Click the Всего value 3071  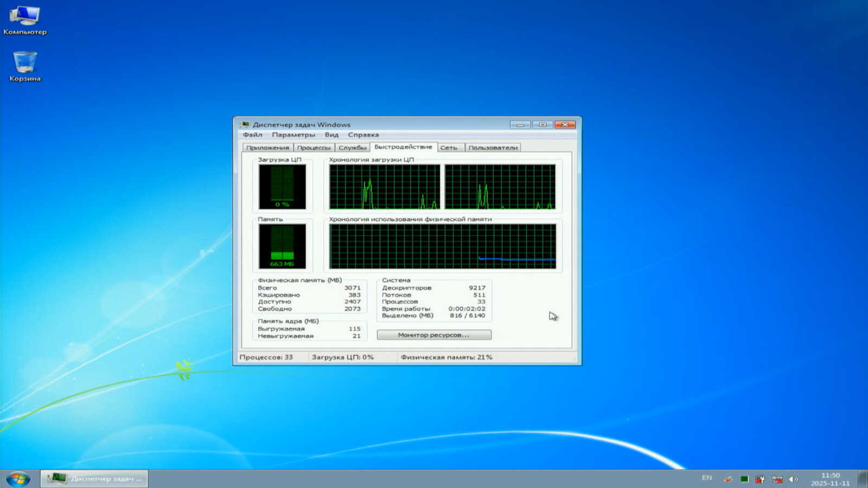(353, 288)
